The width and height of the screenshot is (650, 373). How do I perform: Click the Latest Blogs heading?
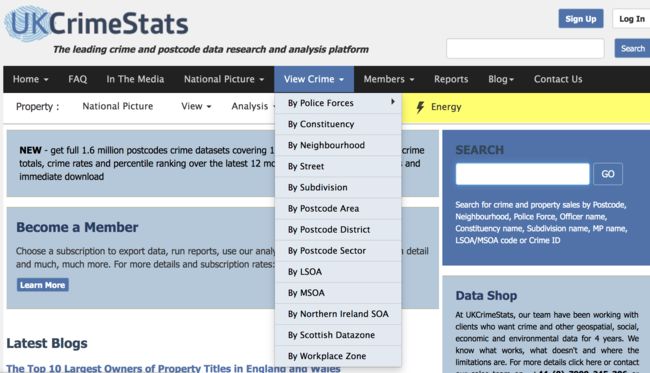[x=47, y=343]
